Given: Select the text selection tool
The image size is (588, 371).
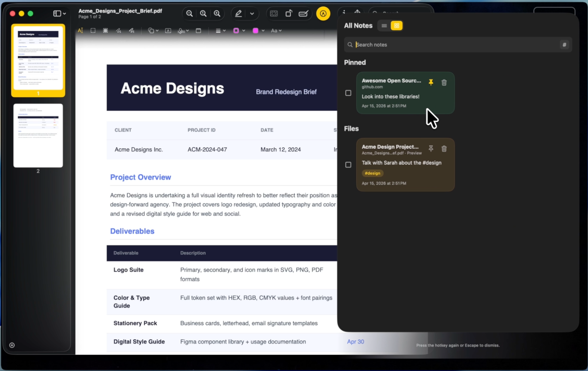Looking at the screenshot, I should tap(80, 31).
